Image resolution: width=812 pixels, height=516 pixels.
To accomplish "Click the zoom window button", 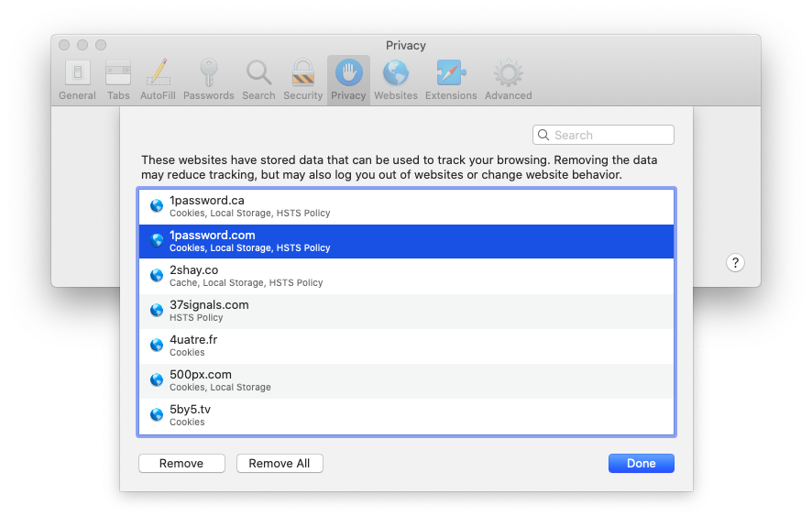I will click(101, 45).
